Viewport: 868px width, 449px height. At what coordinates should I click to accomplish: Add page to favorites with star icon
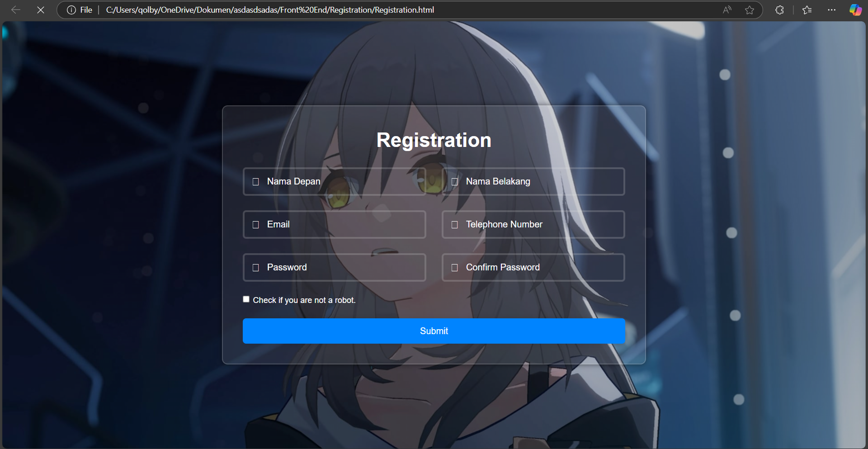(x=750, y=10)
